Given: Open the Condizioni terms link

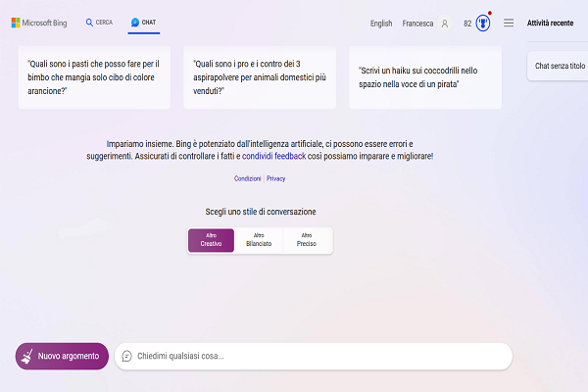Looking at the screenshot, I should [248, 178].
